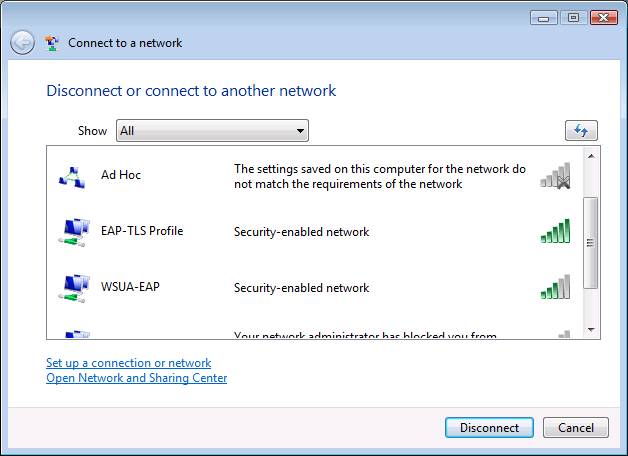Click the EAP-TLS Profile computer icon

[74, 232]
